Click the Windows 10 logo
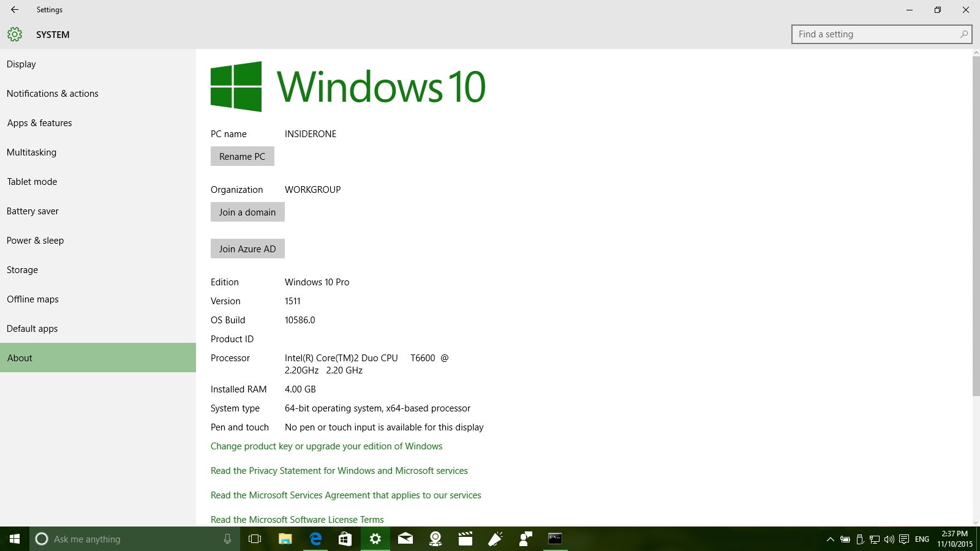The width and height of the screenshot is (980, 551). coord(348,86)
